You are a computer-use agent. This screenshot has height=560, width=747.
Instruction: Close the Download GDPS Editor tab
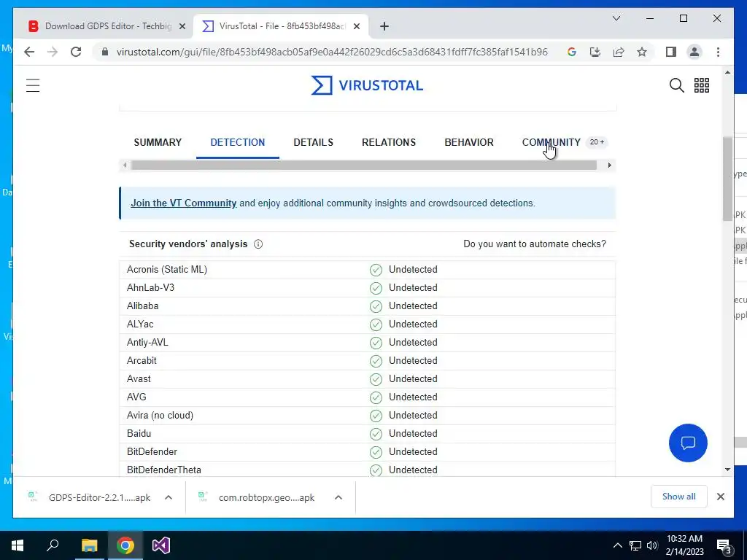(182, 26)
